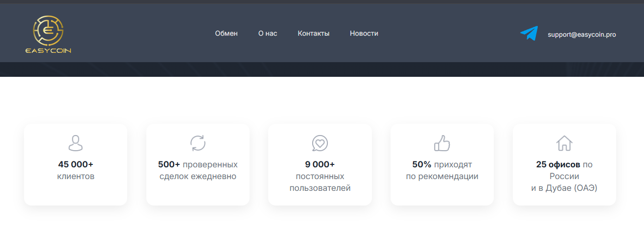Click the circular arrows refresh icon
This screenshot has width=644, height=229.
pyautogui.click(x=198, y=143)
